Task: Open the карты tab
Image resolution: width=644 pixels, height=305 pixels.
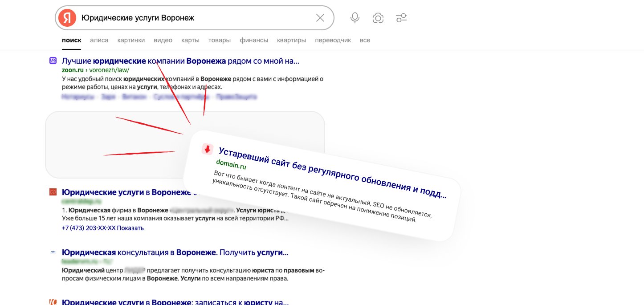Action: pyautogui.click(x=190, y=40)
